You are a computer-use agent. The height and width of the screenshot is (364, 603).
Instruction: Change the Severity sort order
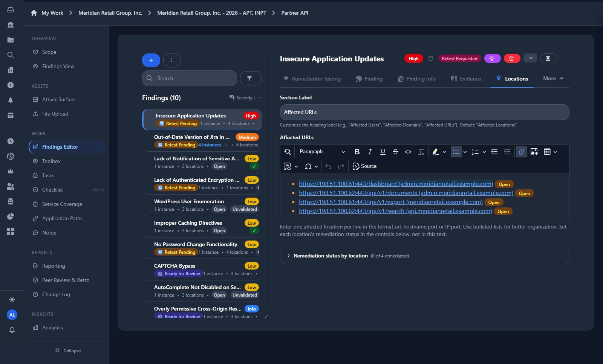tap(245, 97)
